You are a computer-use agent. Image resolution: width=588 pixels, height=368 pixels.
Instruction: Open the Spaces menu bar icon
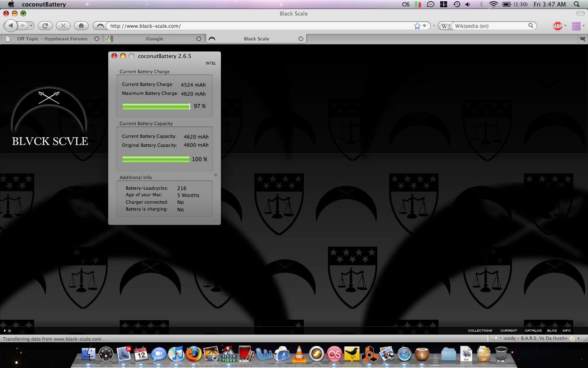click(x=443, y=4)
